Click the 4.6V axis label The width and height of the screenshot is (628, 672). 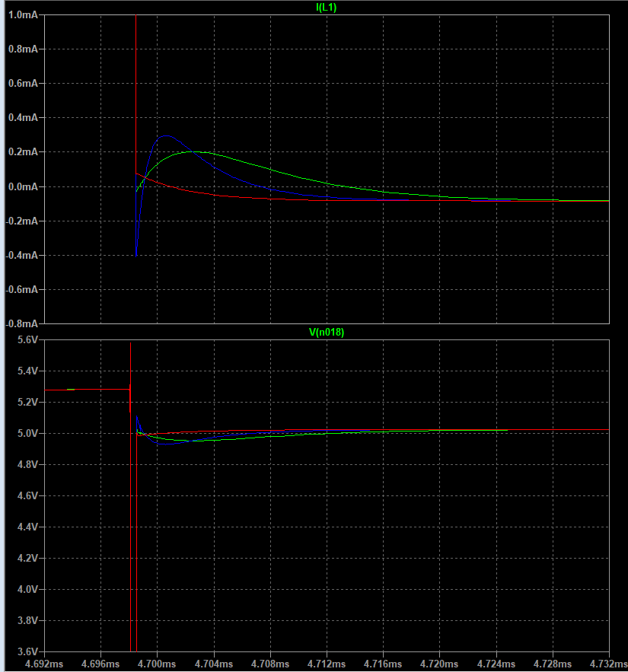[x=27, y=496]
